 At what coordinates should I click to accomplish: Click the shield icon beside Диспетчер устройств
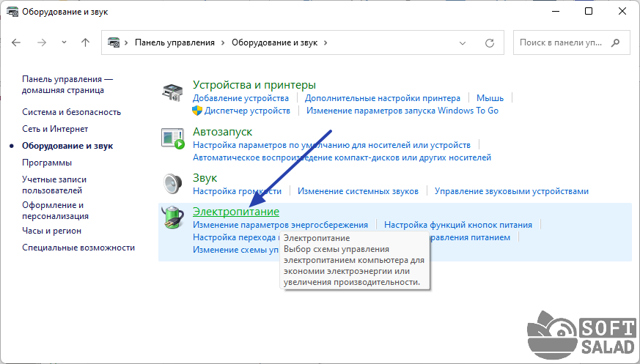[197, 111]
